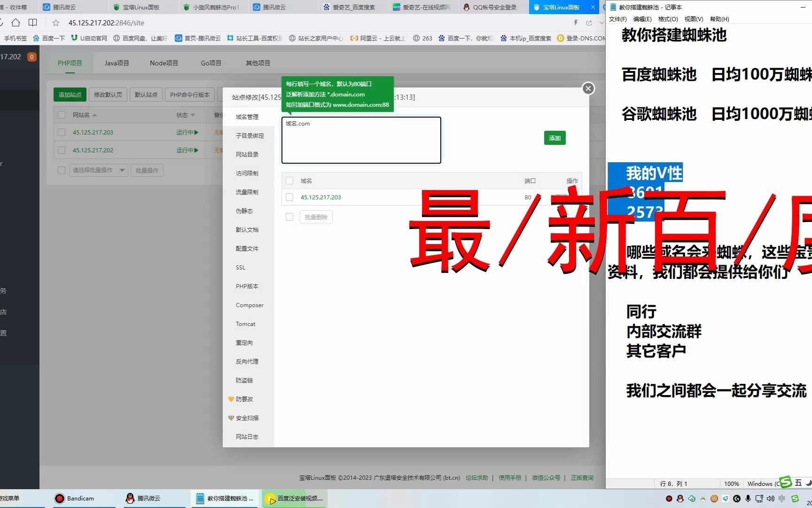The width and height of the screenshot is (812, 508).
Task: Click the 默认站点 button
Action: pyautogui.click(x=146, y=95)
